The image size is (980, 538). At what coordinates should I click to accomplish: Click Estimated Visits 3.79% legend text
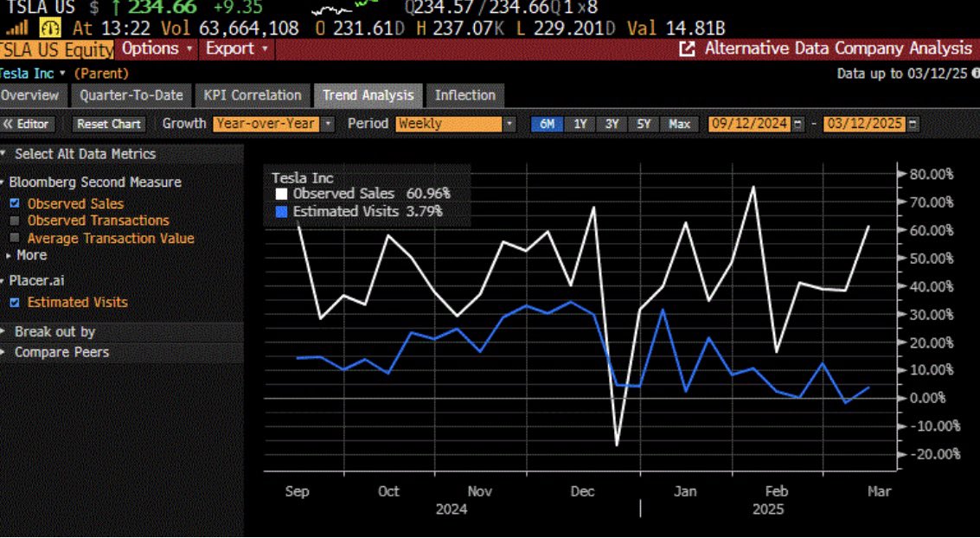click(x=368, y=212)
